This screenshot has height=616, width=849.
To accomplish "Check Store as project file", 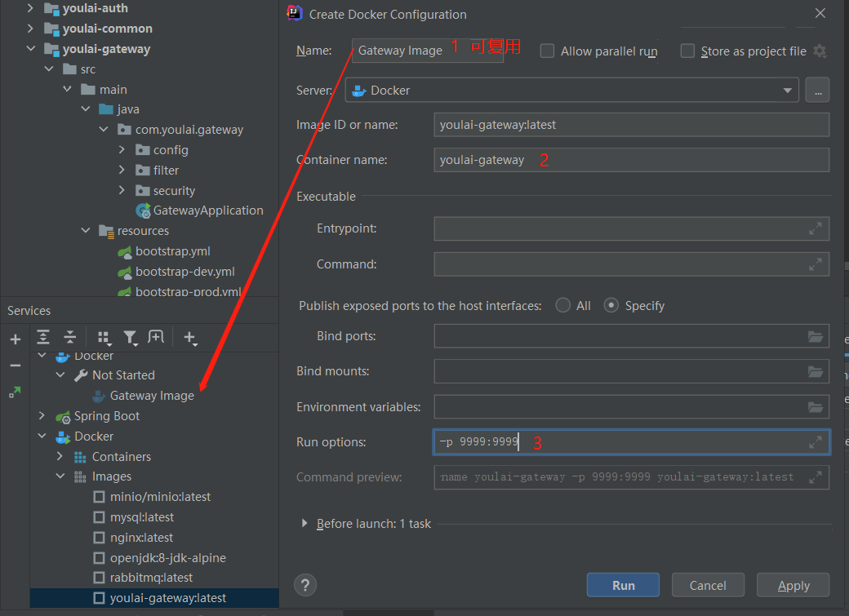I will [x=687, y=51].
